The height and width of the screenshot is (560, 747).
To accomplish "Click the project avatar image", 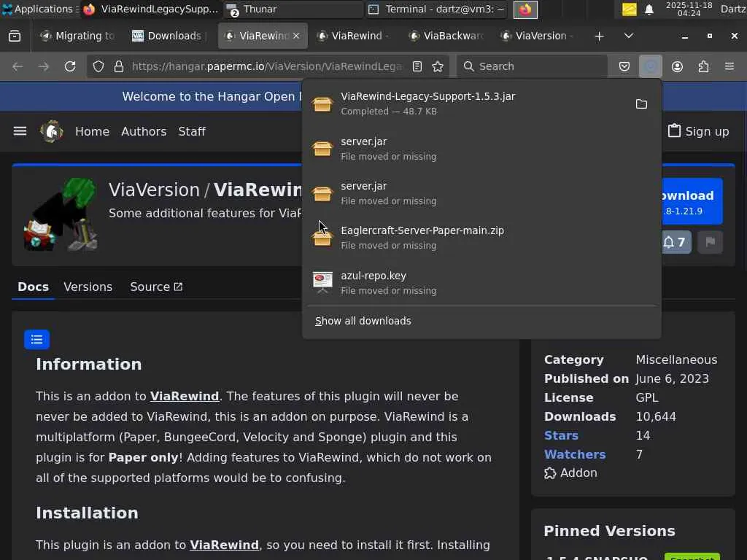I will pos(61,214).
